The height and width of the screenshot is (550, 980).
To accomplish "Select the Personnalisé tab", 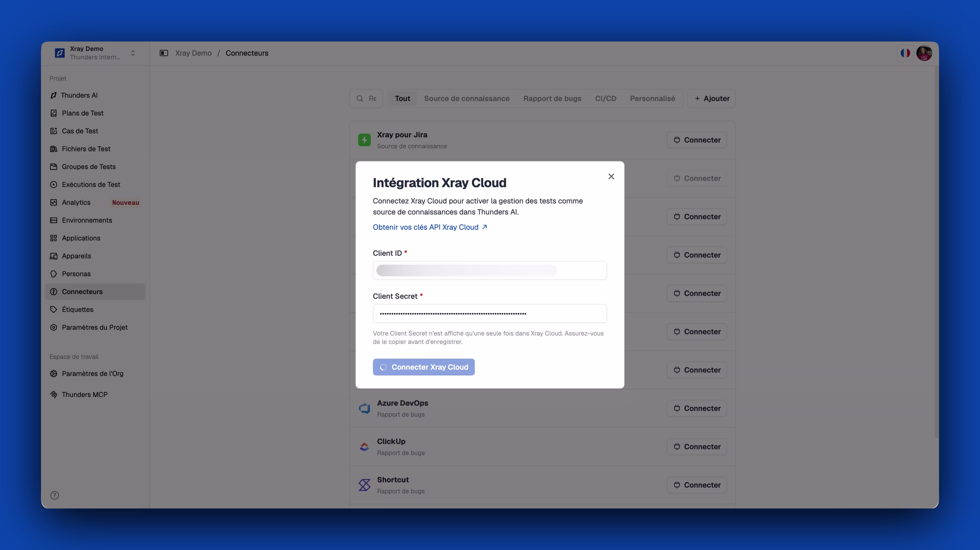I will [x=652, y=99].
